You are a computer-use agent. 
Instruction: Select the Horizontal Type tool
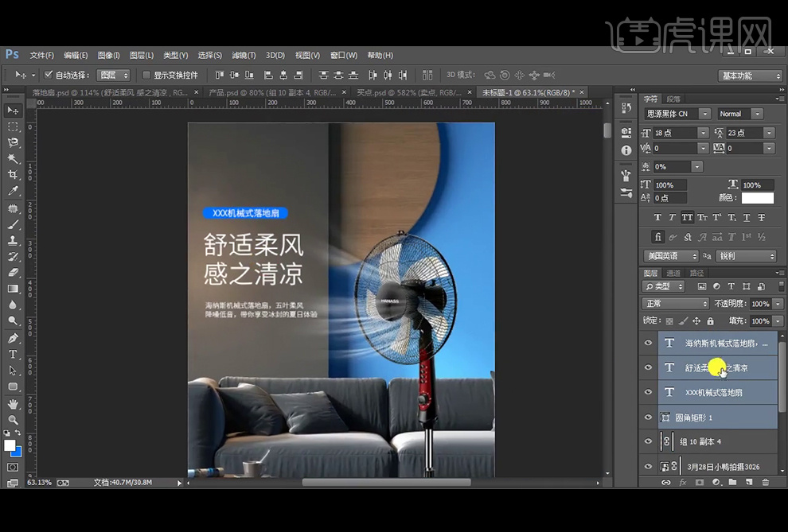[x=12, y=352]
